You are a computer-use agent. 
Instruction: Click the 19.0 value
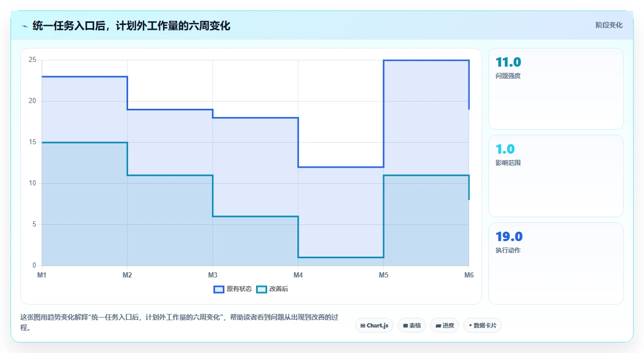(509, 236)
